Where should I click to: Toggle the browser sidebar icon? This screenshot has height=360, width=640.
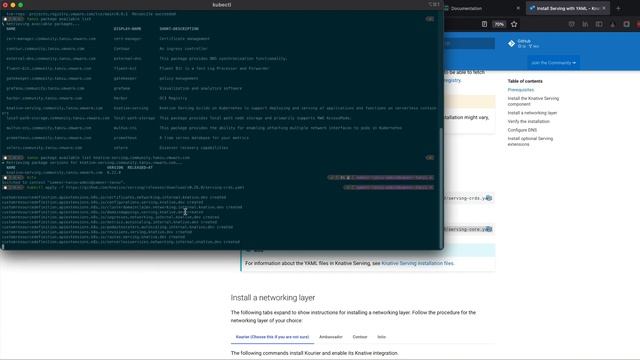(599, 24)
